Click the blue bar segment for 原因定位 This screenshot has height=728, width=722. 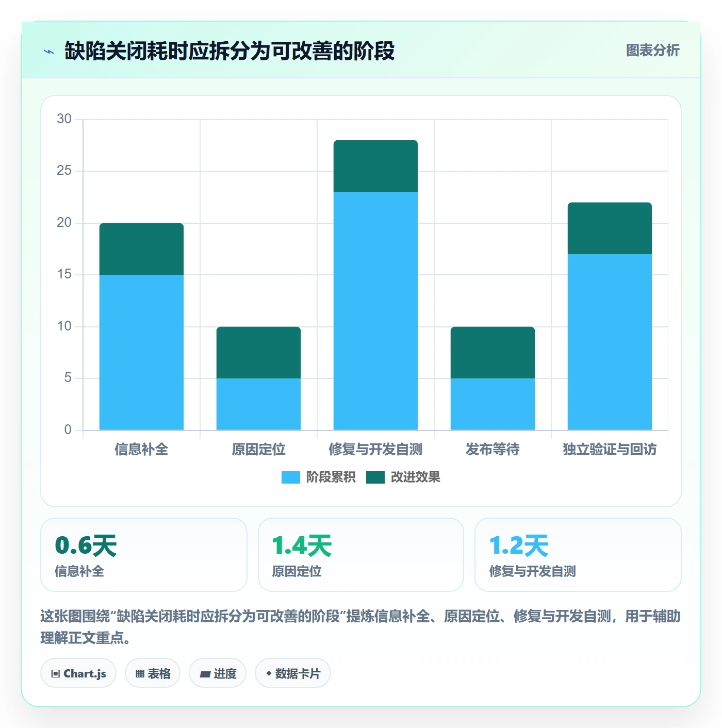click(258, 404)
